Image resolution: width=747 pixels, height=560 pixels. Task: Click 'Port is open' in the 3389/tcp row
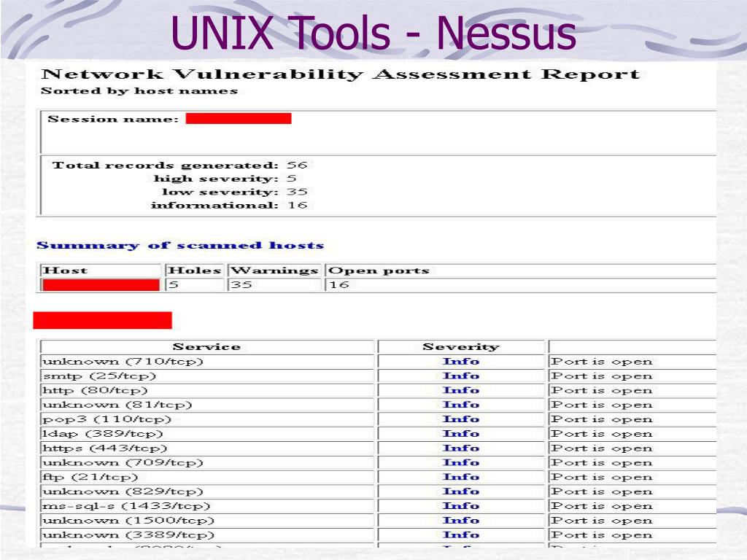coord(601,534)
